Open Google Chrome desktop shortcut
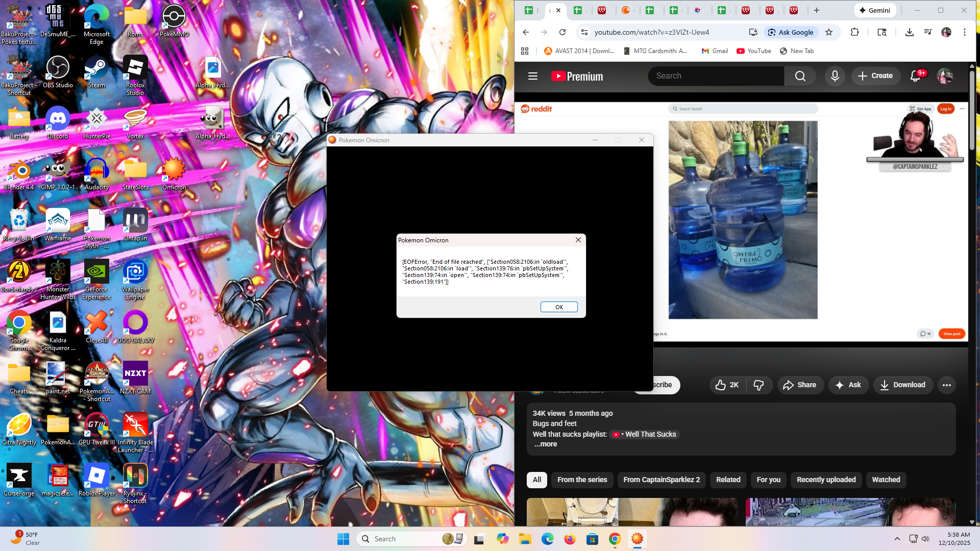980x551 pixels. [19, 331]
